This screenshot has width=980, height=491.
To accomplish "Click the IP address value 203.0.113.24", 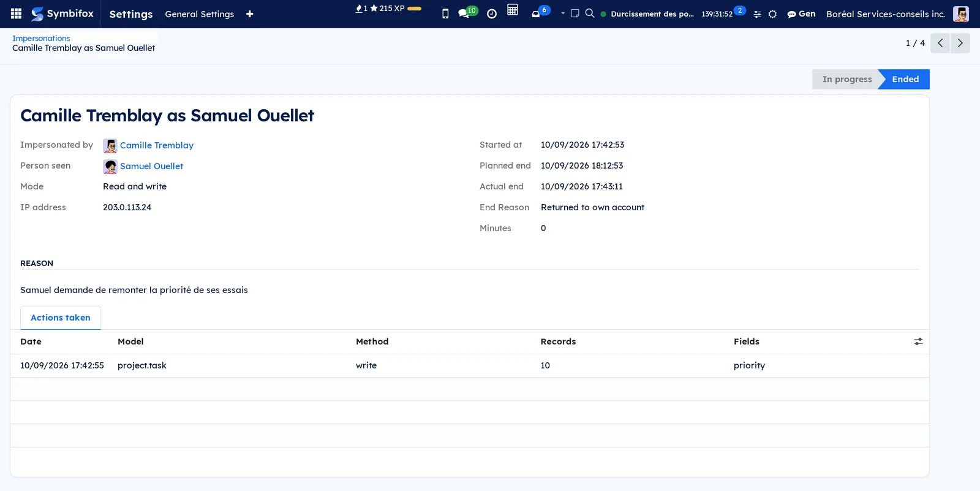I will click(x=127, y=207).
